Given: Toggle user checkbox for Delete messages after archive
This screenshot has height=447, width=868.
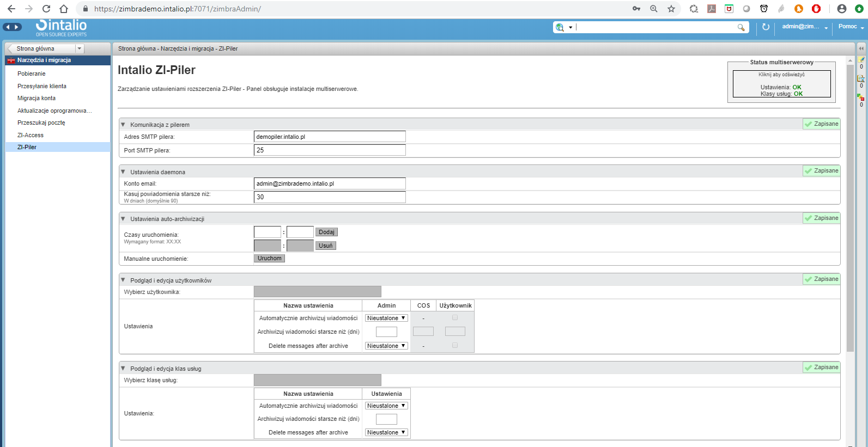Looking at the screenshot, I should point(455,345).
